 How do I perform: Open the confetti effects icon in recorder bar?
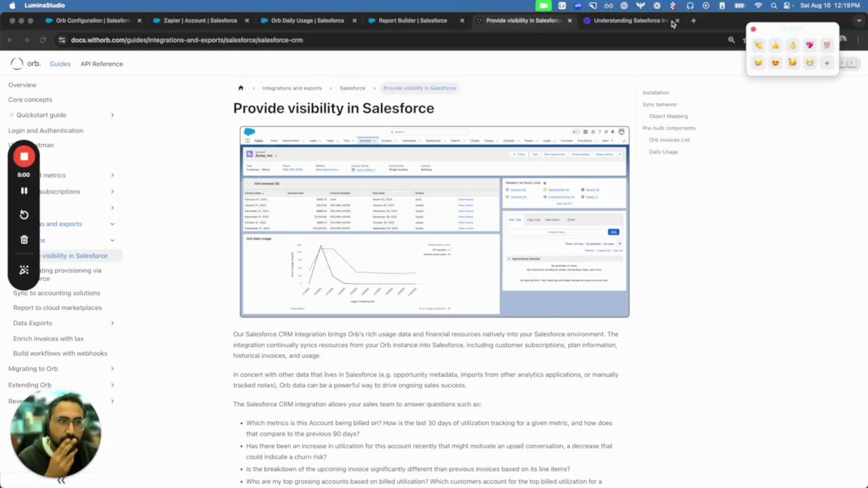tap(24, 270)
